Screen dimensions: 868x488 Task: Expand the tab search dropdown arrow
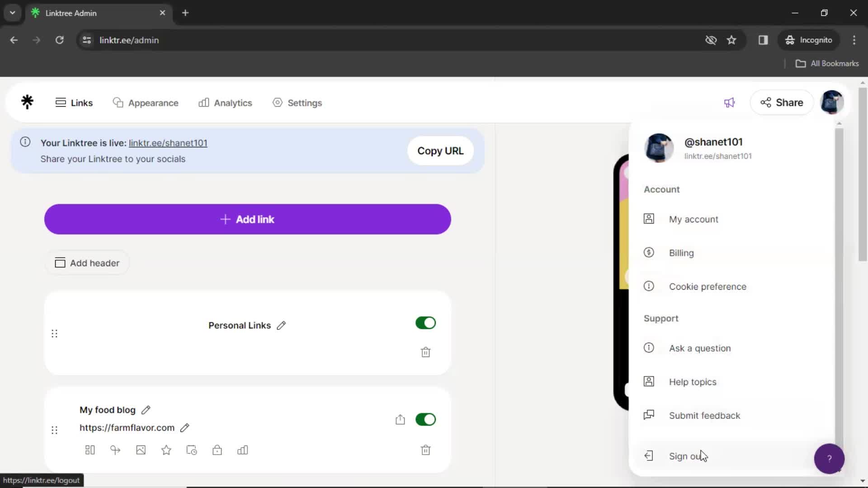[x=13, y=13]
